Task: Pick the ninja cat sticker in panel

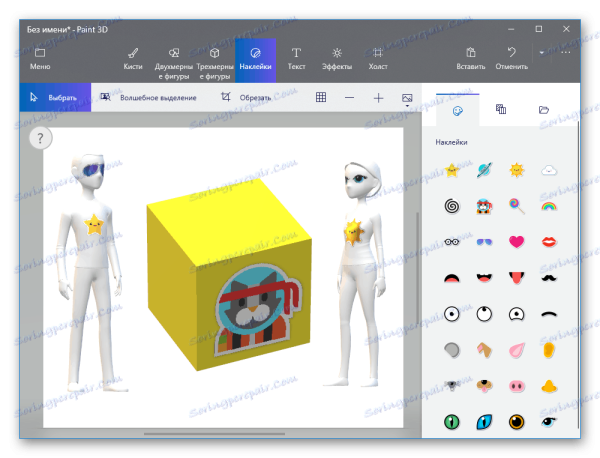Action: [484, 206]
